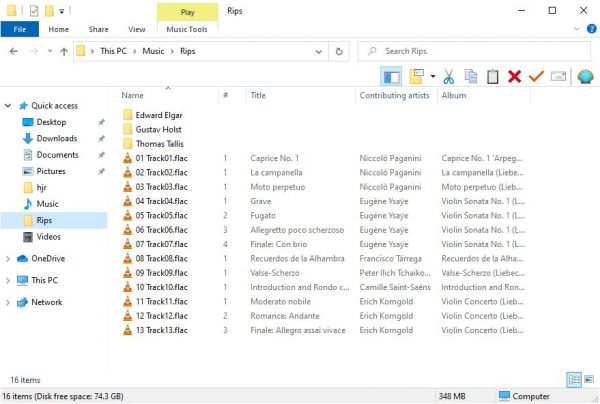Screen dimensions: 600x404
Task: Click the Paste clipboard icon
Action: [492, 77]
